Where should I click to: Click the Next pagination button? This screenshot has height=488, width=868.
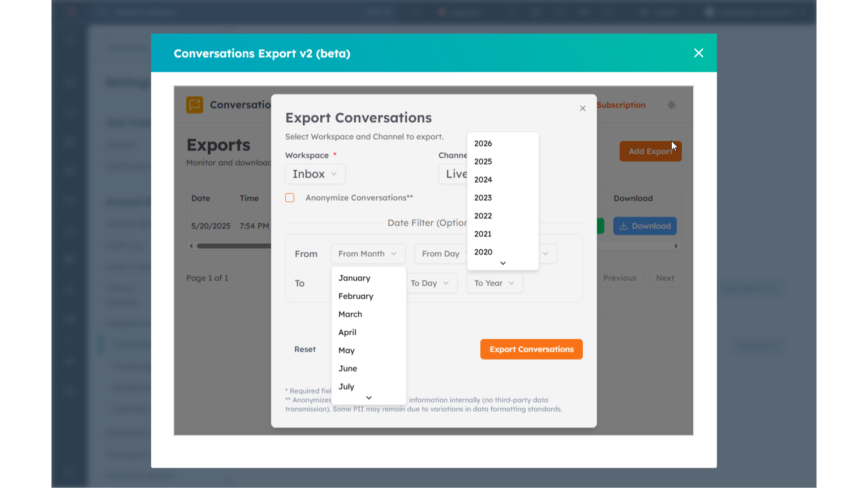click(665, 278)
